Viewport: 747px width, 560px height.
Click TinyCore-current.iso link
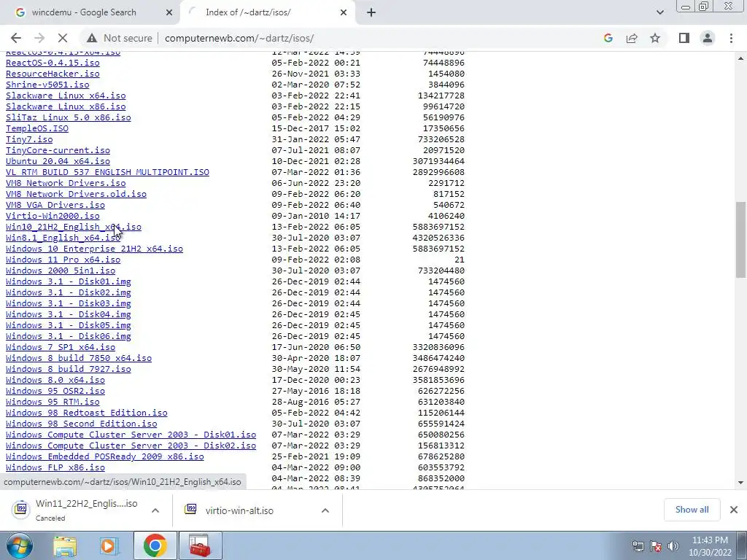click(58, 150)
